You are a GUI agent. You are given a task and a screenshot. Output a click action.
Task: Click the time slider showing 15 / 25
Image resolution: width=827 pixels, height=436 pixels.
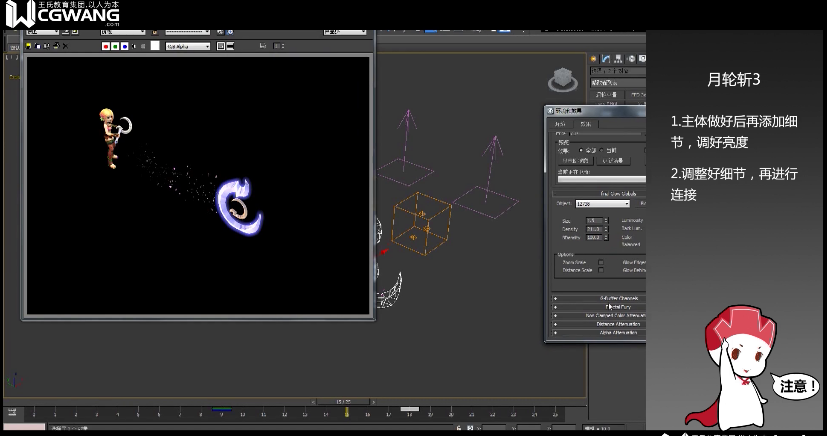[343, 402]
